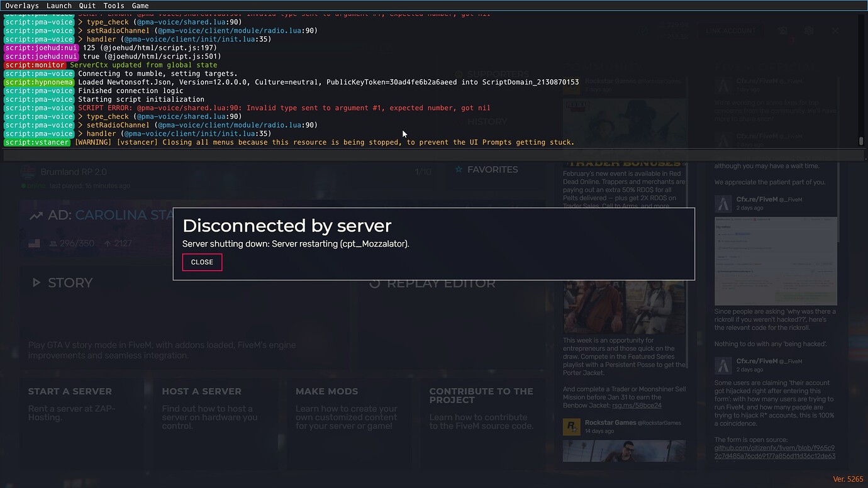The height and width of the screenshot is (488, 868).
Task: Open the Game menu
Action: click(140, 6)
